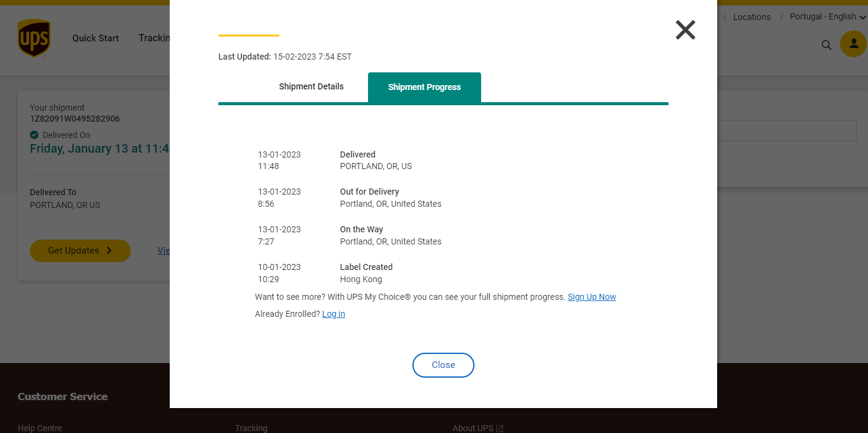Click the Delivered To label
The height and width of the screenshot is (433, 868).
53,192
